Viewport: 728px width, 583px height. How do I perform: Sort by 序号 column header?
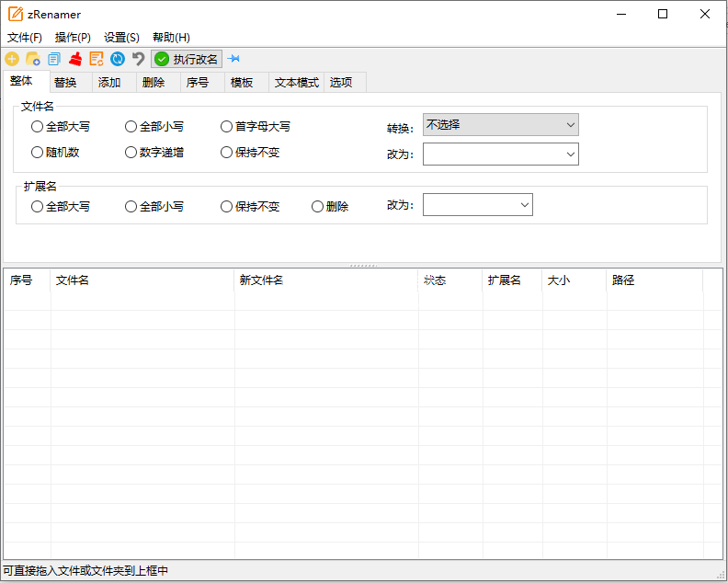coord(27,280)
